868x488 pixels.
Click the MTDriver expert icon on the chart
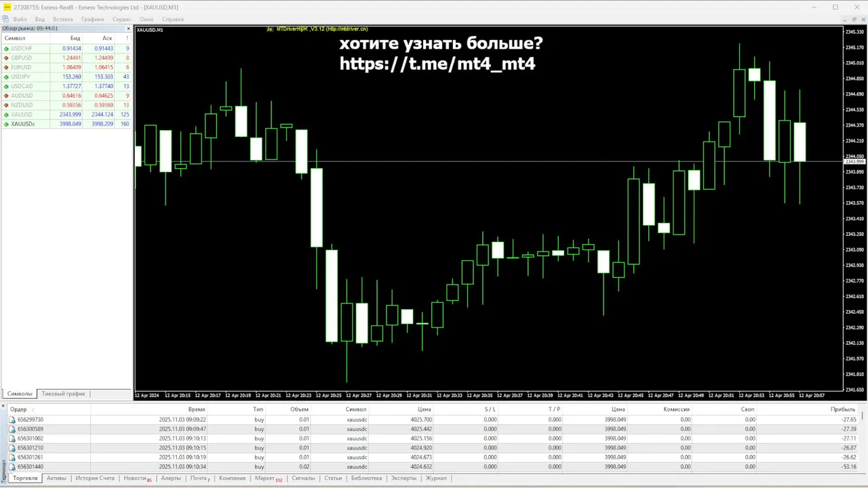[270, 29]
